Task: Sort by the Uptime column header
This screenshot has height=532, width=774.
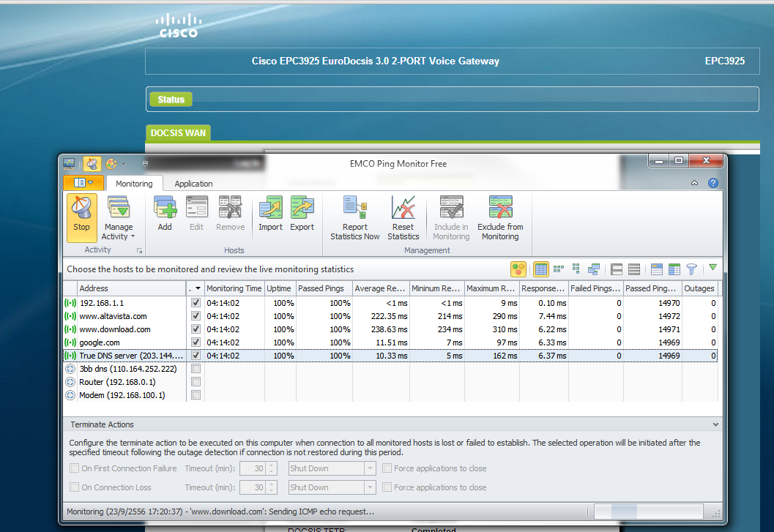Action: pos(278,288)
